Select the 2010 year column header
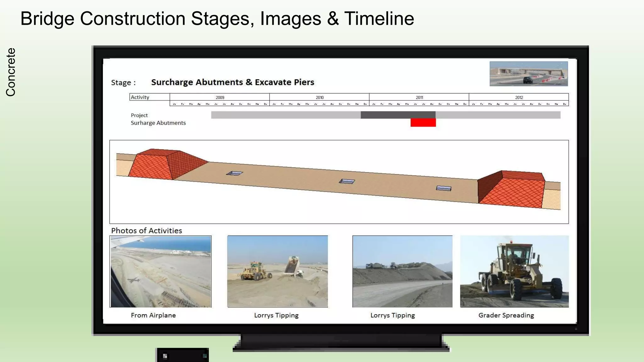The height and width of the screenshot is (362, 644). [x=319, y=97]
